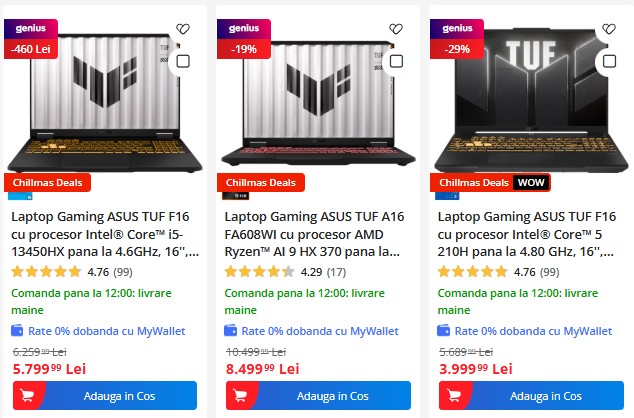Tick compare checkbox on i5-13450HX laptop
The height and width of the screenshot is (418, 634).
pos(183,61)
